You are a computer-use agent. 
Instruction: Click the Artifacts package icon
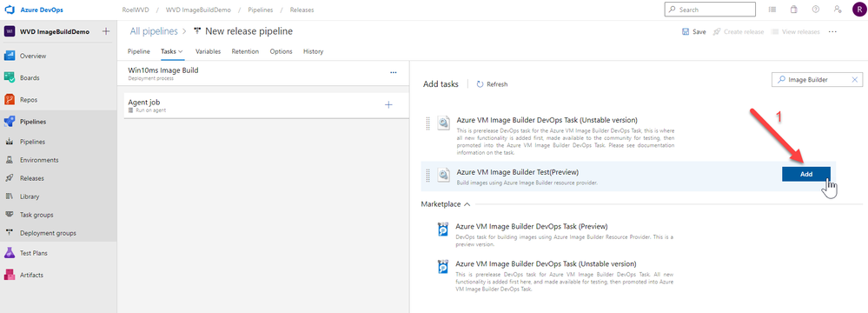click(x=10, y=275)
